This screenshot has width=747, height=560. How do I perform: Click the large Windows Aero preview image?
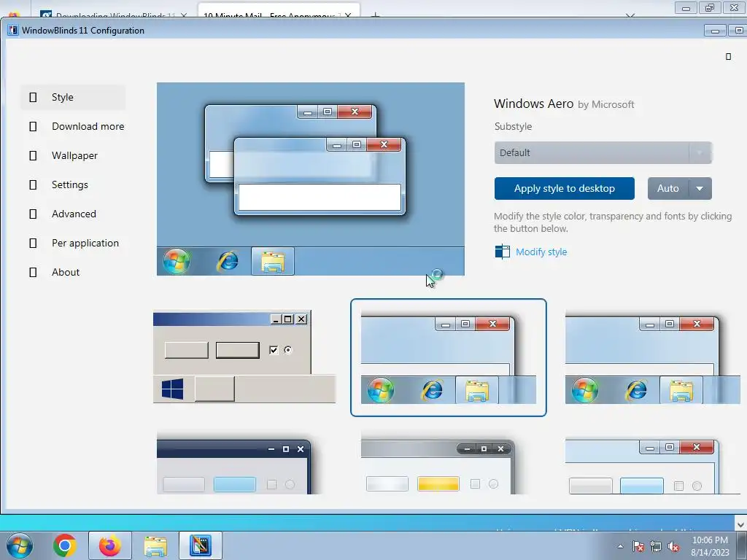[311, 179]
